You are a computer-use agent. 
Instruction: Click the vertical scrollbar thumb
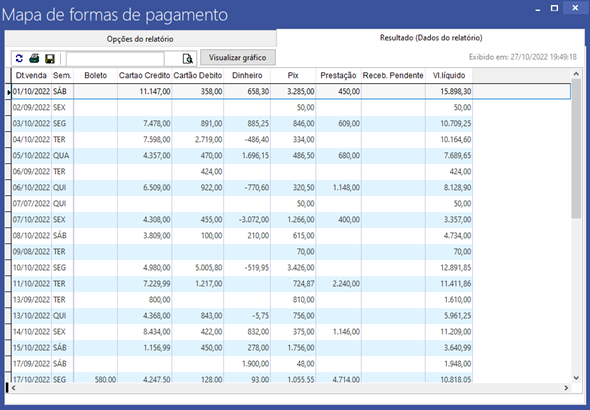pyautogui.click(x=576, y=149)
